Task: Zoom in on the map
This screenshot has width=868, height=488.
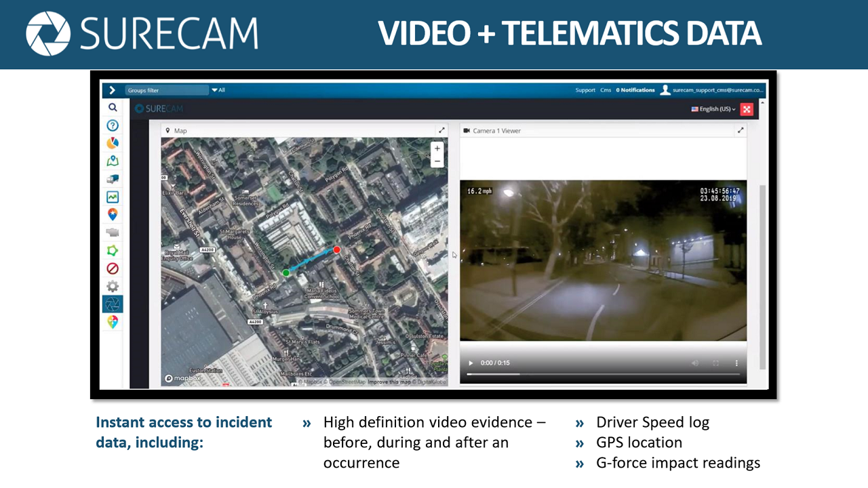Action: [437, 148]
